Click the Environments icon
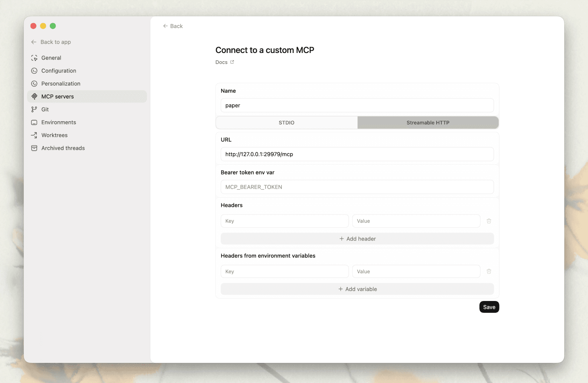The height and width of the screenshot is (383, 588). pyautogui.click(x=34, y=122)
